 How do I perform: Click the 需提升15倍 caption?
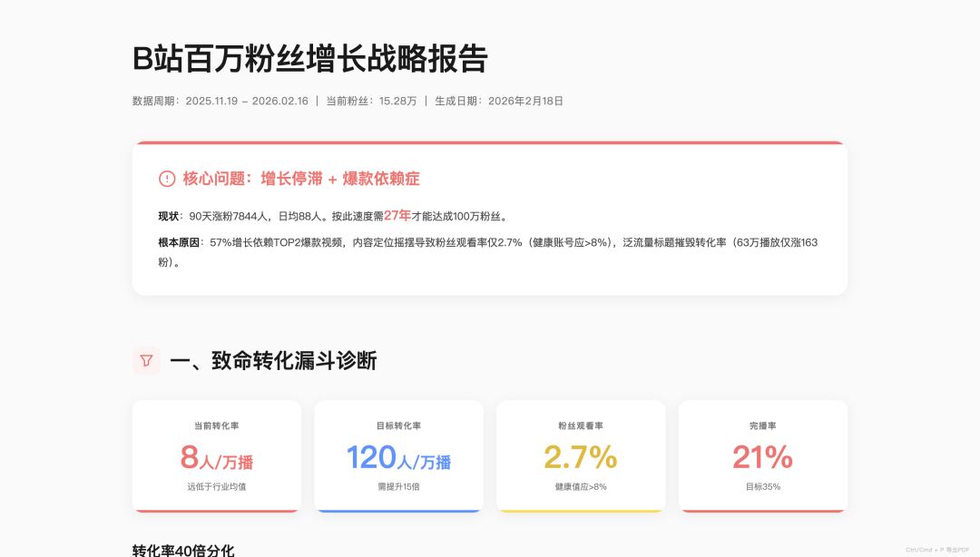click(x=398, y=486)
